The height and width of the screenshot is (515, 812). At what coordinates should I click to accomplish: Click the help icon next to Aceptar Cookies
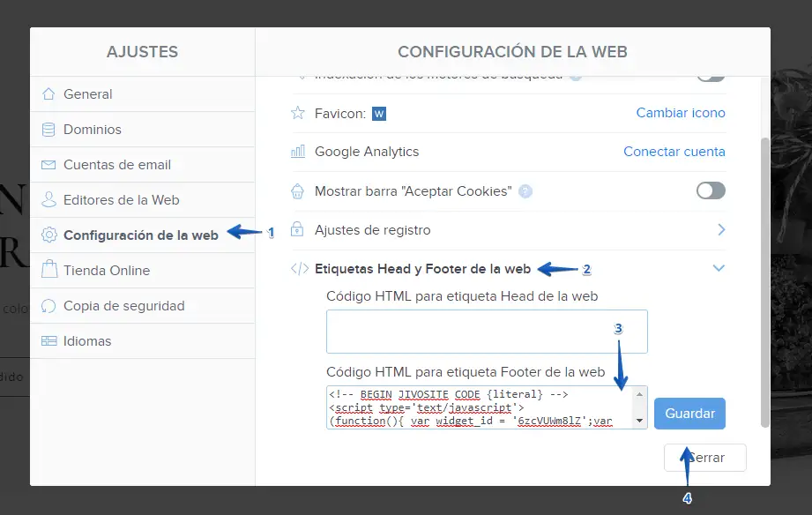click(x=525, y=191)
